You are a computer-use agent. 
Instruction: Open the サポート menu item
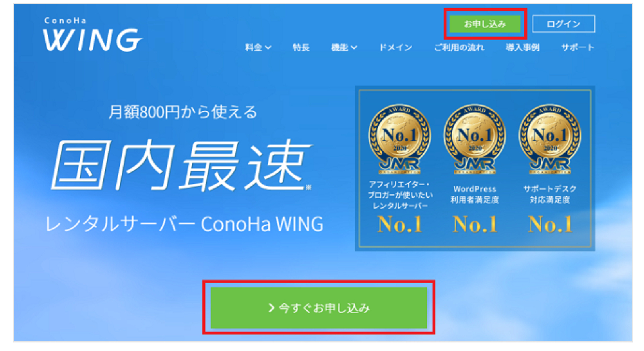pyautogui.click(x=578, y=47)
